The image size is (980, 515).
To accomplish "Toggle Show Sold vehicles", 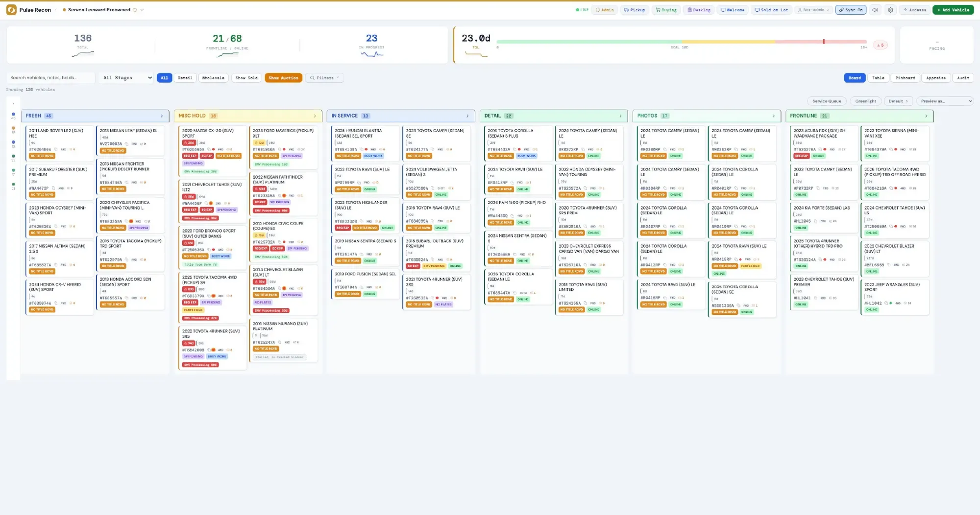I will click(246, 78).
